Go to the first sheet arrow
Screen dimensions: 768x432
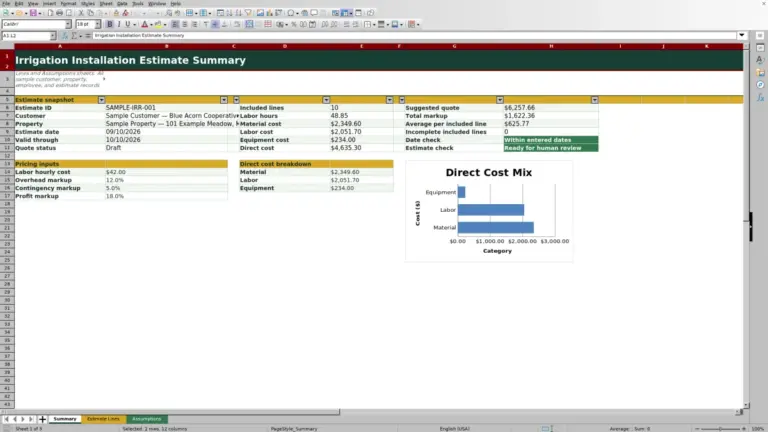[x=6, y=419]
